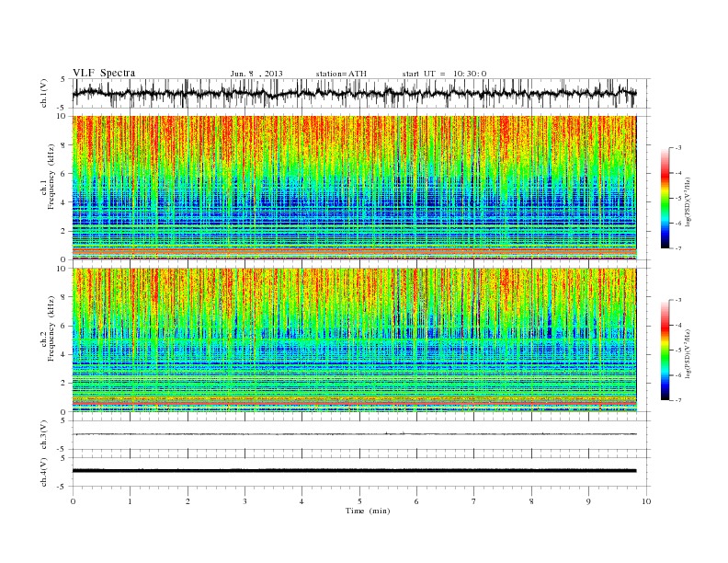Click the "ch.1(V)" waveform axis label
Viewport: 728px width, 563px height.
click(x=43, y=93)
